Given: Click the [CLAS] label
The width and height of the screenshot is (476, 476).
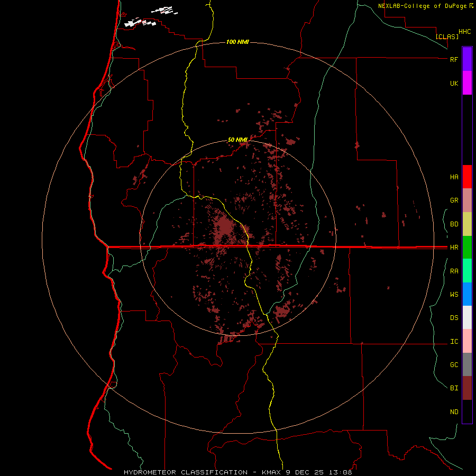Looking at the screenshot, I should [447, 36].
